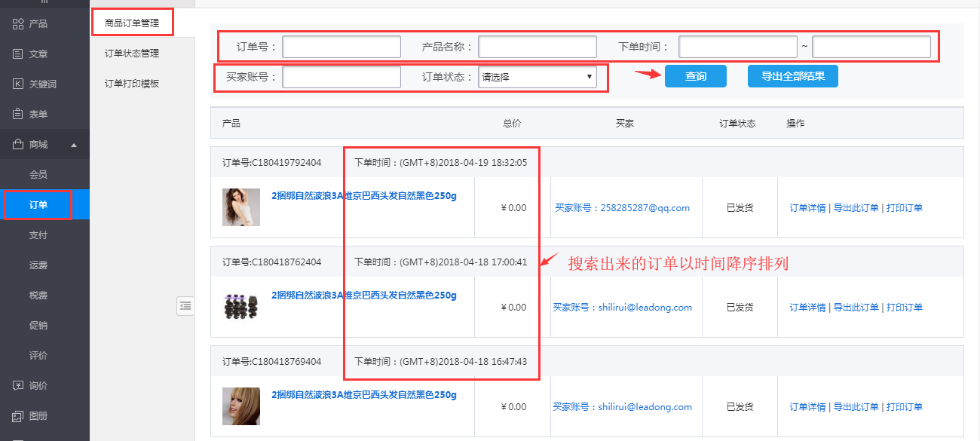Open the 订单打印模板 tab
980x441 pixels.
132,84
